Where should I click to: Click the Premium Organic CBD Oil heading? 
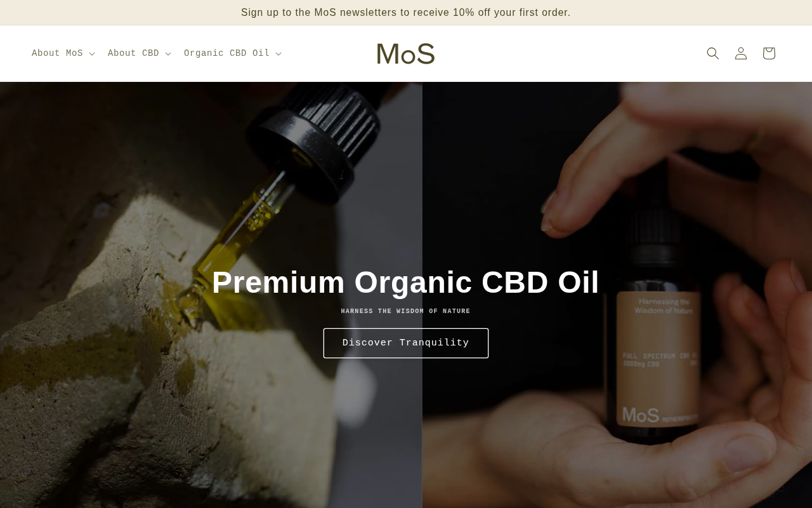coord(406,283)
